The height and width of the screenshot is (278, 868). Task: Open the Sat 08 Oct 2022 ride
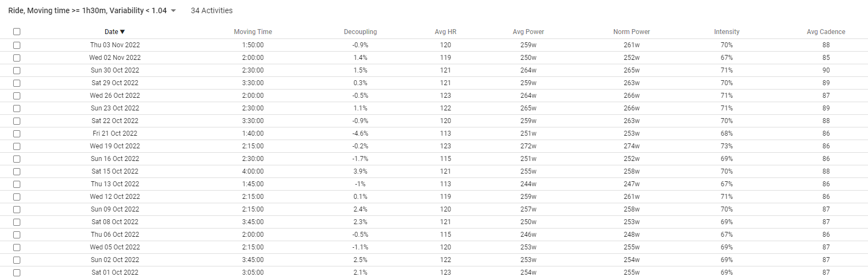(x=115, y=222)
